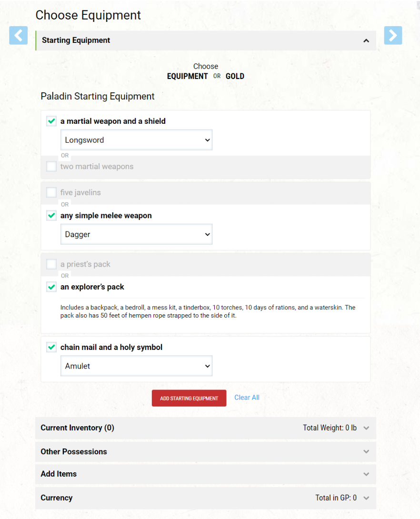Open the Dagger simple weapon dropdown
This screenshot has width=420, height=519.
click(x=136, y=234)
